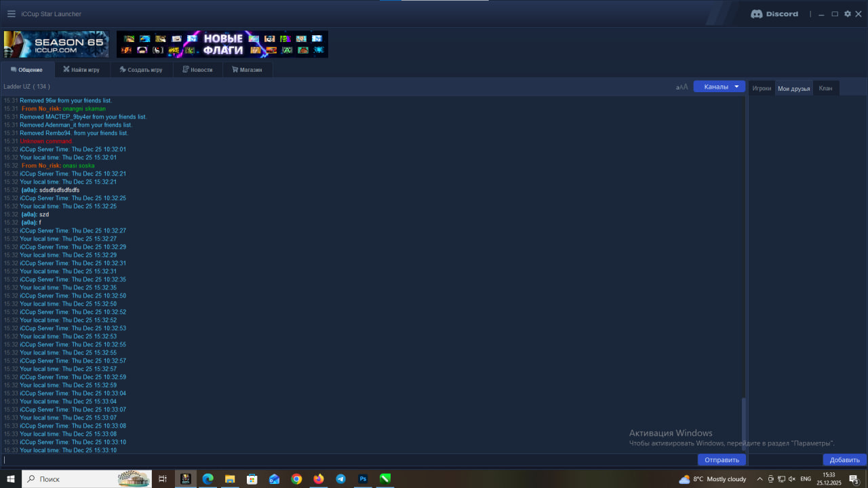
Task: Open the Discord link in the title bar
Action: tap(774, 14)
